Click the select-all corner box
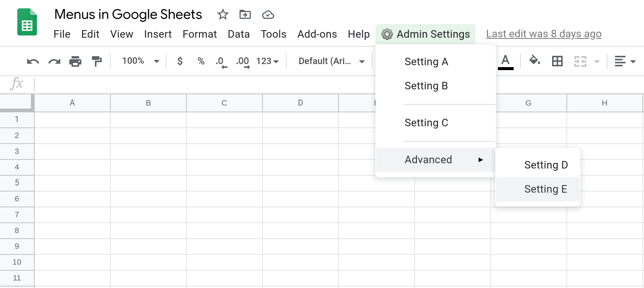 pyautogui.click(x=17, y=103)
